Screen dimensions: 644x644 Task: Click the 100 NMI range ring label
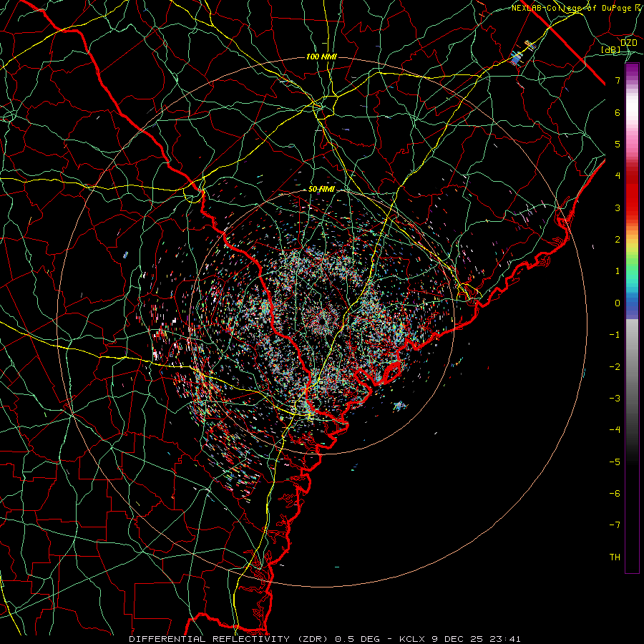point(321,57)
